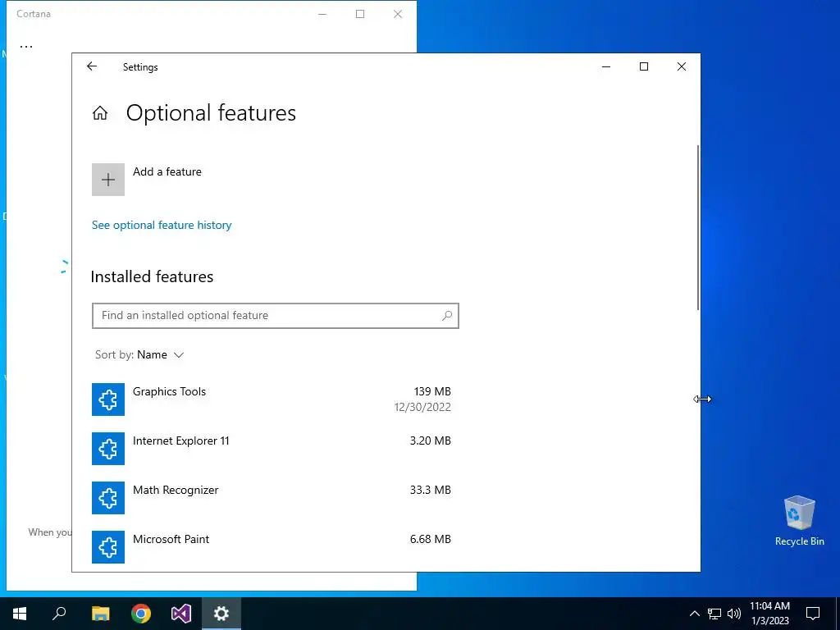Open Settings home via the house icon

point(100,113)
